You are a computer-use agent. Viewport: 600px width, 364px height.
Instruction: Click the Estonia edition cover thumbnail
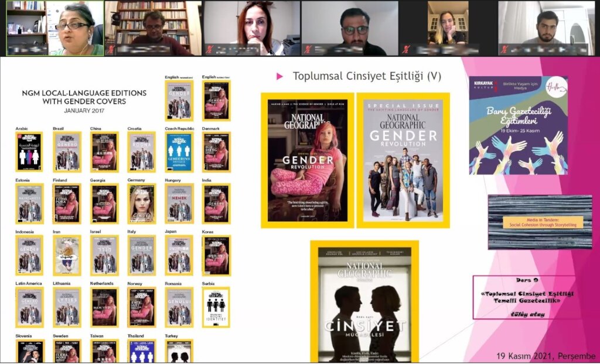[x=29, y=204]
